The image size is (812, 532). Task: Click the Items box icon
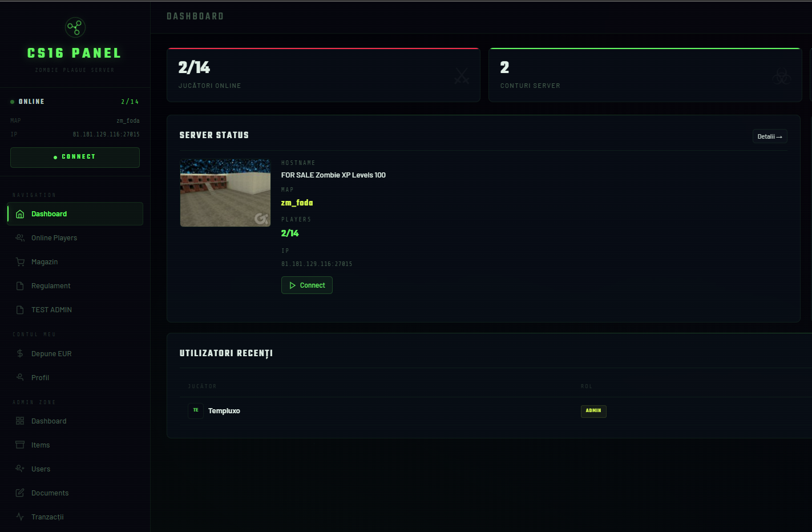(x=20, y=445)
